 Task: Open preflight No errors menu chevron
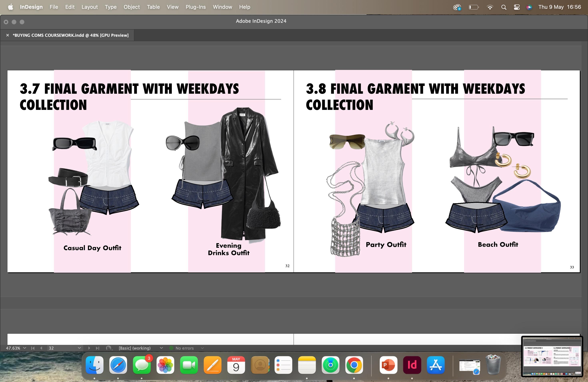202,348
